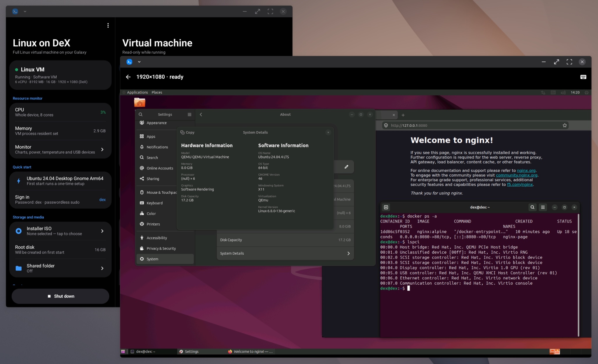
Task: Select Privacy & Security in Settings sidebar
Action: tap(165, 248)
